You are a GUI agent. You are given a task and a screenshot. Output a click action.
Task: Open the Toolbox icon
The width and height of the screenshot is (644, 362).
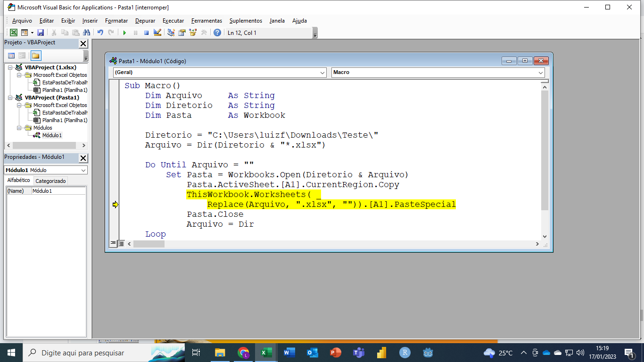[204, 33]
